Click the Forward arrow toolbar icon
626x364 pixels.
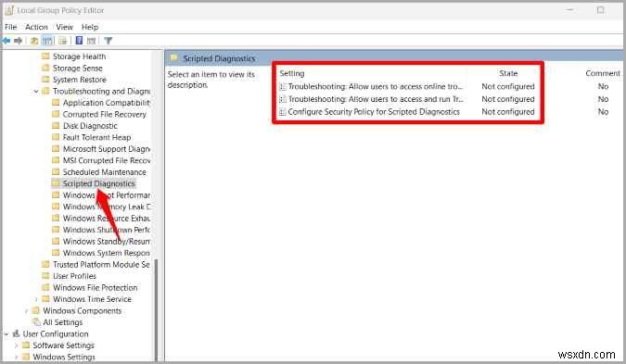tap(18, 40)
